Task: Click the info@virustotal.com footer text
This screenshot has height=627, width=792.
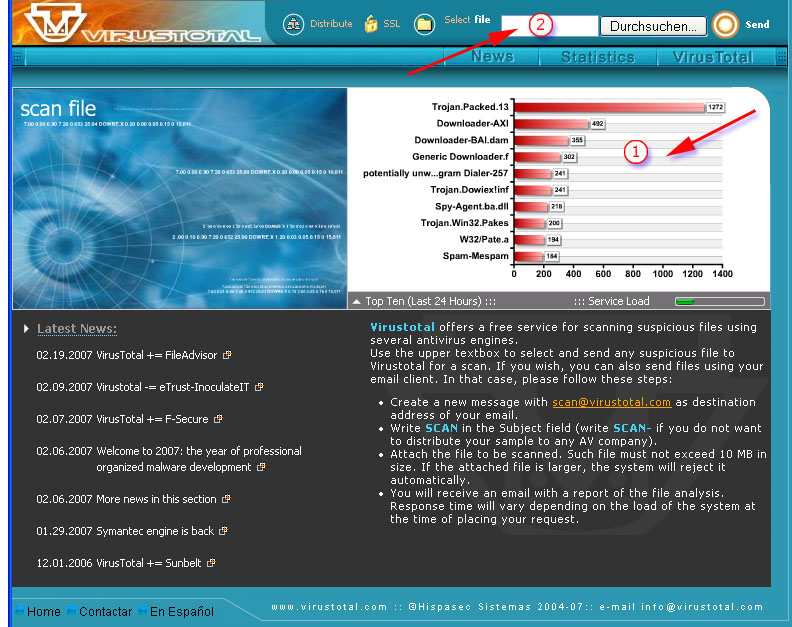Action: (x=702, y=607)
